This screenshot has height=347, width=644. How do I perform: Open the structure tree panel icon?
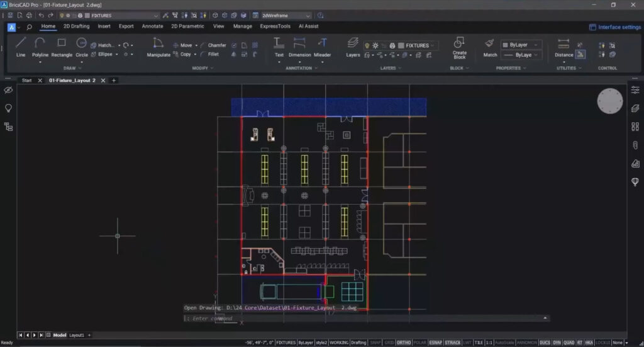point(8,127)
